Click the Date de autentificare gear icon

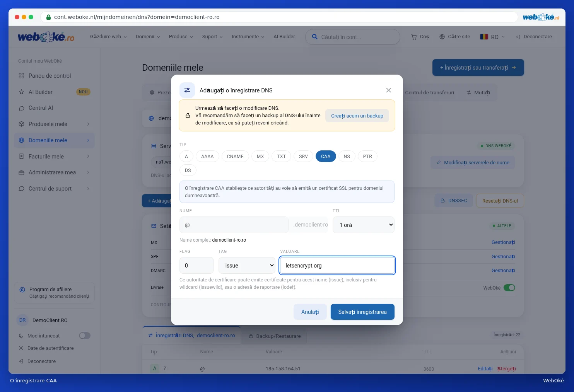click(21, 348)
